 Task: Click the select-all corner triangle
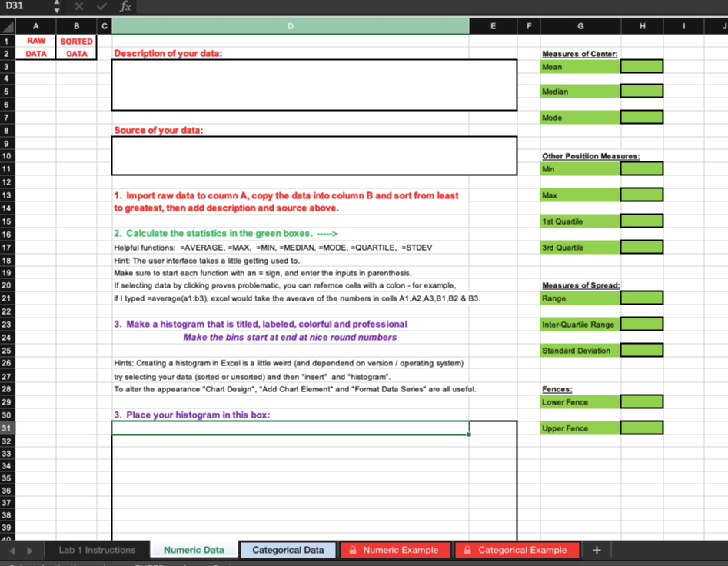coord(8,26)
